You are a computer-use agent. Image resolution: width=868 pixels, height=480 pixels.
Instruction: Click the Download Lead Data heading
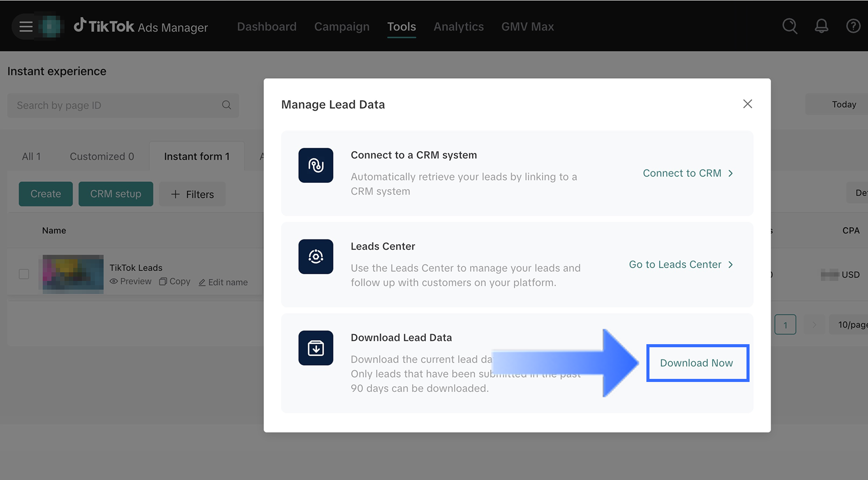[401, 338]
